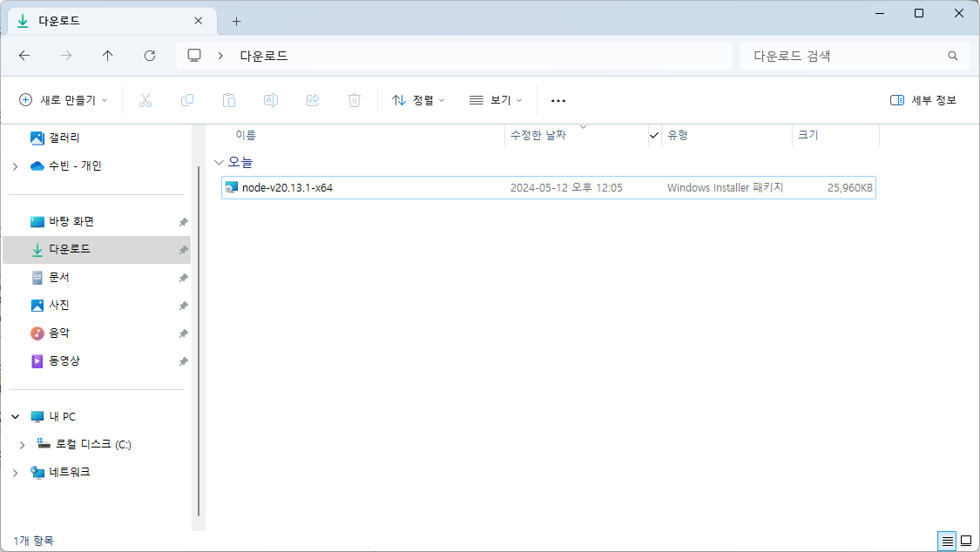Click the navigation pane scrollbar

pos(199,340)
